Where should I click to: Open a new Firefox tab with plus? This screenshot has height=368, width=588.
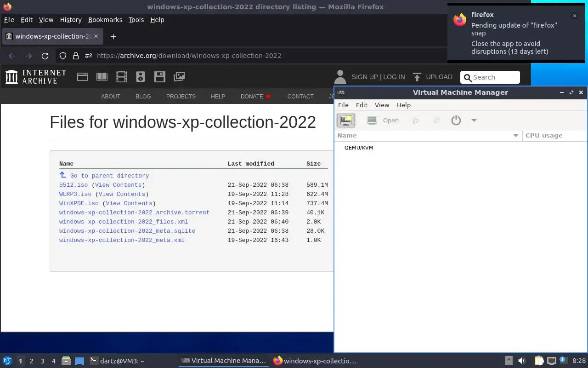pos(113,36)
